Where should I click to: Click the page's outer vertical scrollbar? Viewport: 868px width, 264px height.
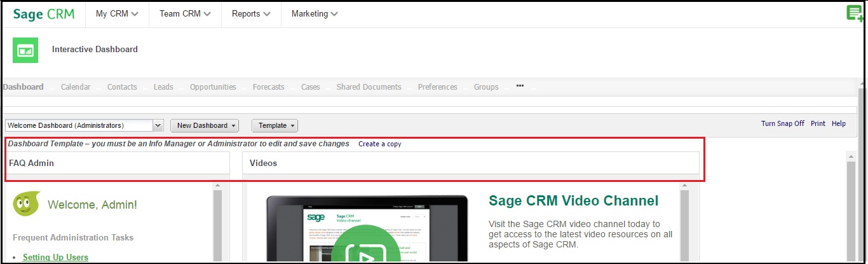tap(862, 172)
